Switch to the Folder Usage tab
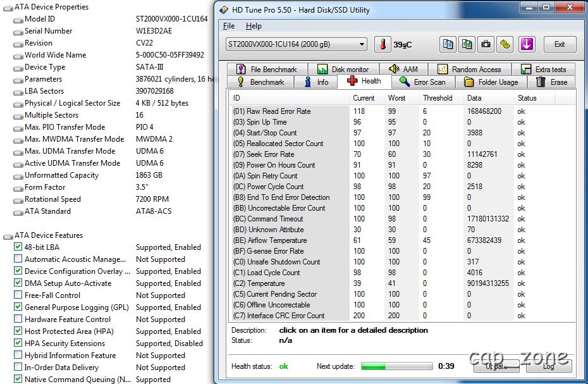Image resolution: width=588 pixels, height=384 pixels. click(x=491, y=82)
